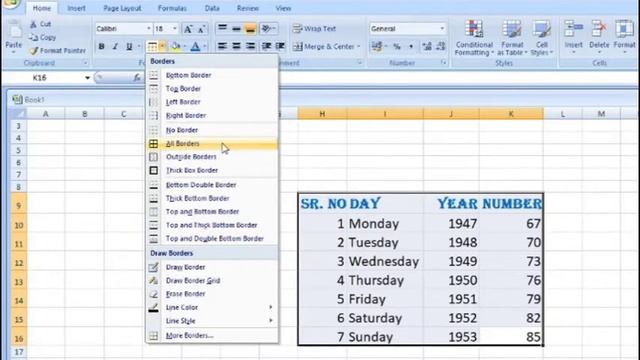This screenshot has width=640, height=360.
Task: Expand the Line Color submenu
Action: tap(212, 307)
